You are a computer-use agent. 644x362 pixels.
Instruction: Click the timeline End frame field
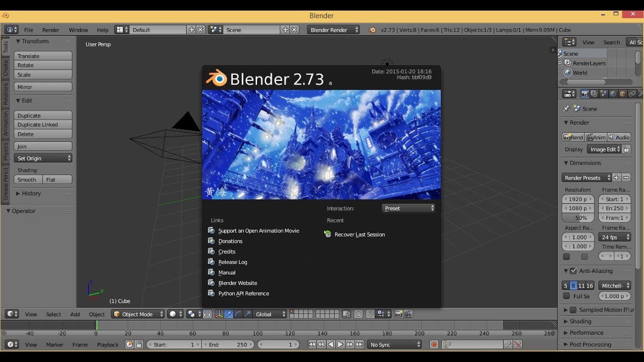click(228, 344)
